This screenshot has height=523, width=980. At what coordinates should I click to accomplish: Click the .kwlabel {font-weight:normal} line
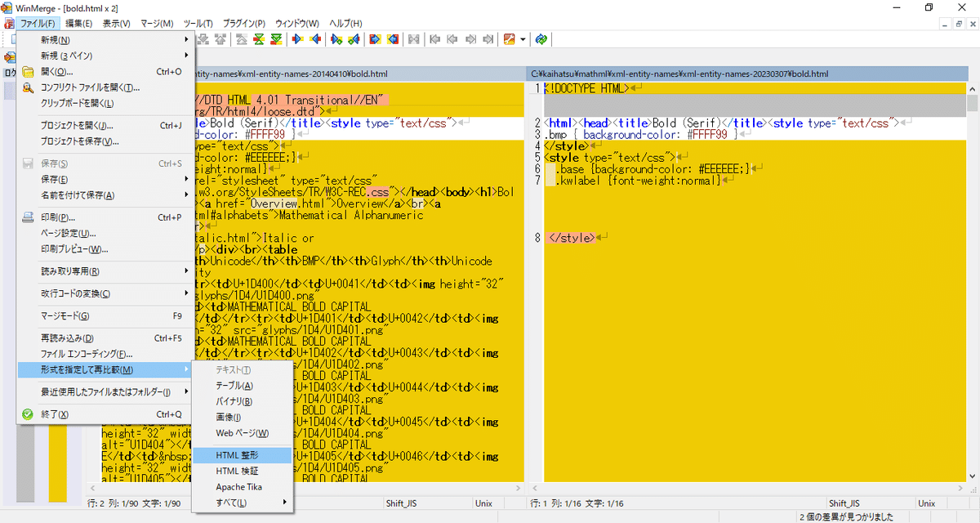click(639, 180)
